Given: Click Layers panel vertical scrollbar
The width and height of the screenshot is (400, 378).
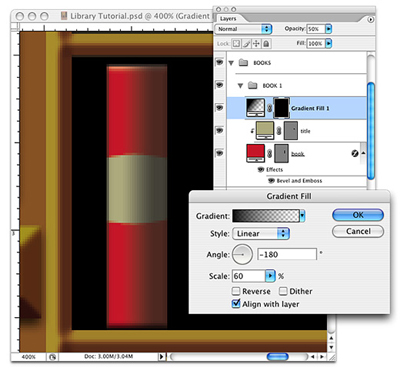Looking at the screenshot, I should [370, 130].
